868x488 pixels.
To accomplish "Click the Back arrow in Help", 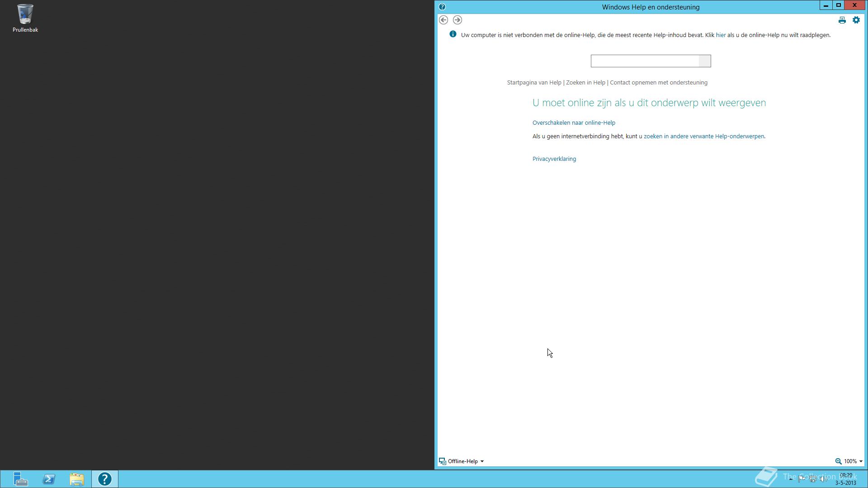I will [443, 20].
